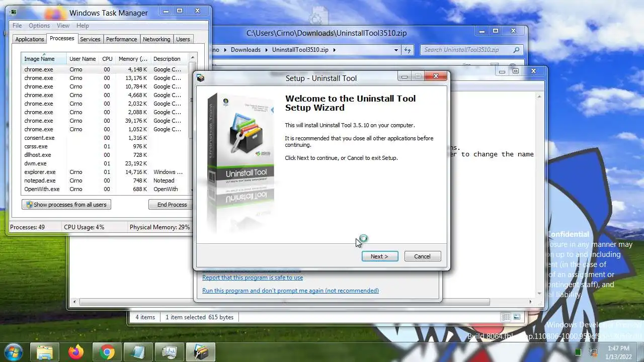Open the Explorer address history dropdown
The height and width of the screenshot is (362, 644).
click(x=396, y=50)
